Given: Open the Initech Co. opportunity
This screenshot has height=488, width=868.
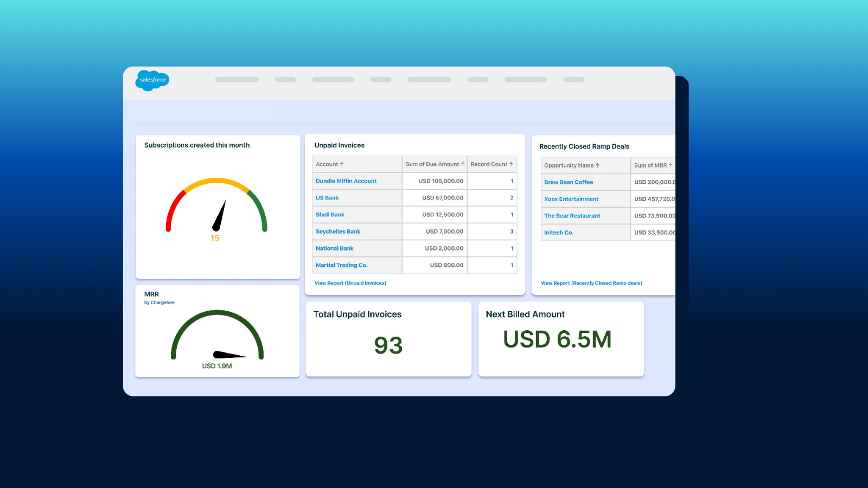Looking at the screenshot, I should (559, 233).
